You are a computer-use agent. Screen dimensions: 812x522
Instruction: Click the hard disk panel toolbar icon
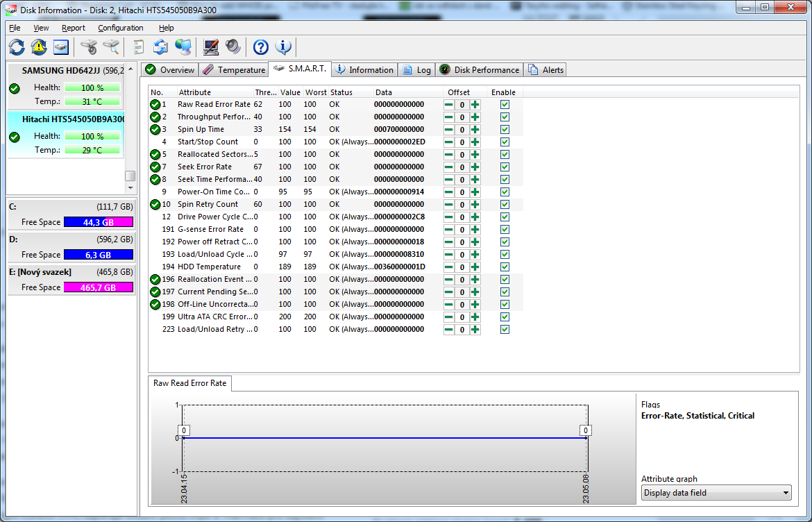point(61,47)
